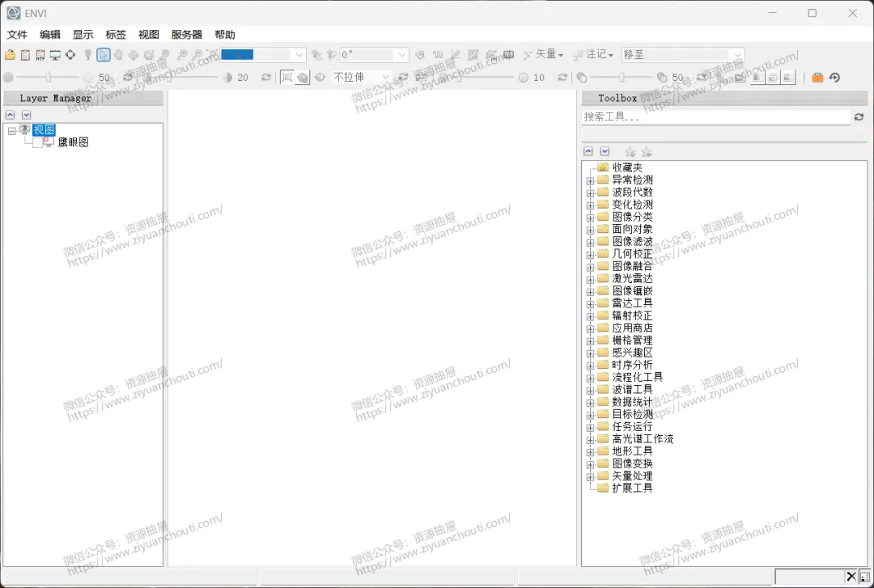Select the 应用商店 tree item

[x=632, y=328]
